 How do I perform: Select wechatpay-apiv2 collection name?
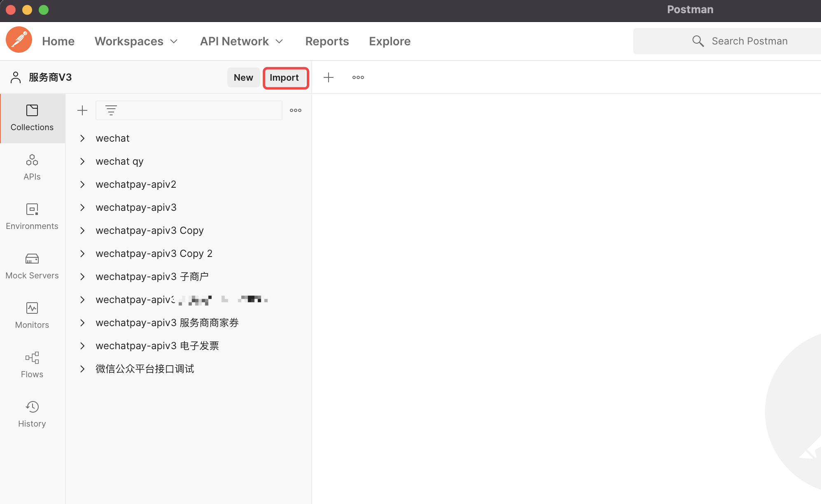pos(136,184)
